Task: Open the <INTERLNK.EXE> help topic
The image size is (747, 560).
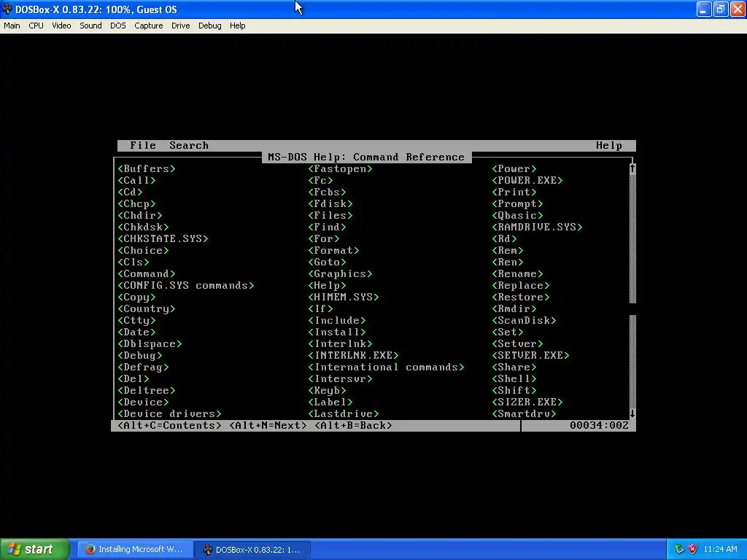Action: (x=353, y=355)
